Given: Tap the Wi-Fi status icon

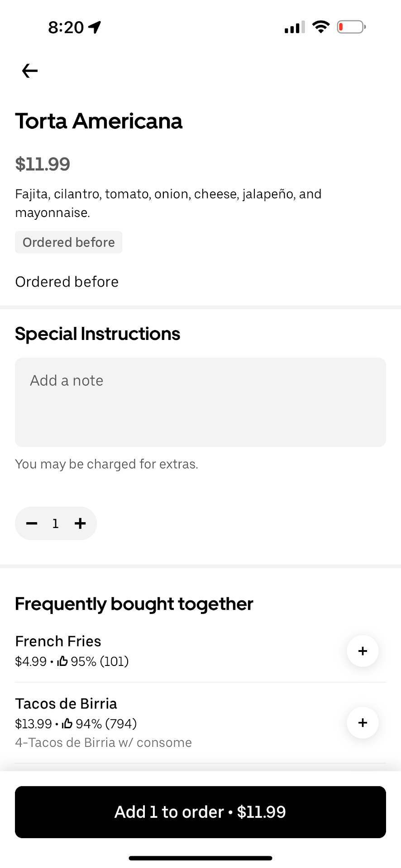Looking at the screenshot, I should pyautogui.click(x=321, y=27).
